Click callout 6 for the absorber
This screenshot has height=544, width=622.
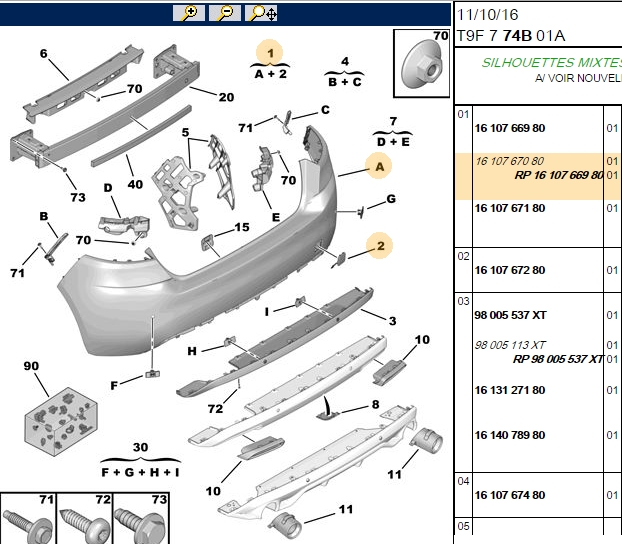(44, 53)
